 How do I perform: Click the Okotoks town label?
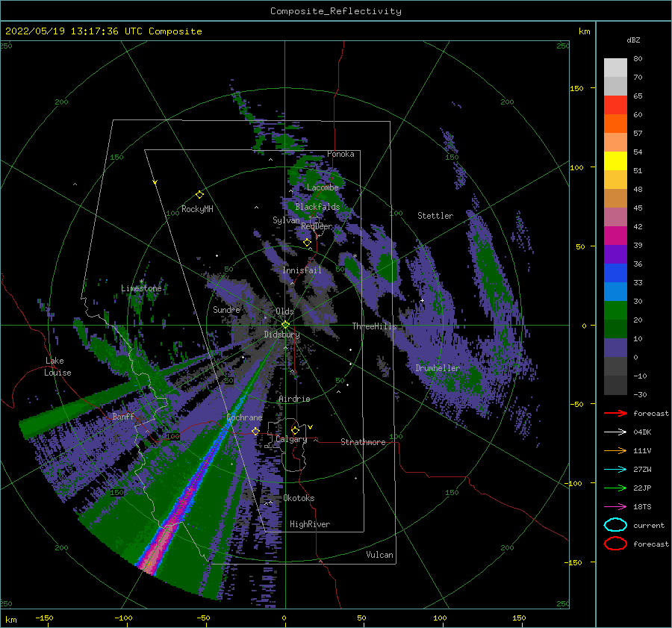299,497
